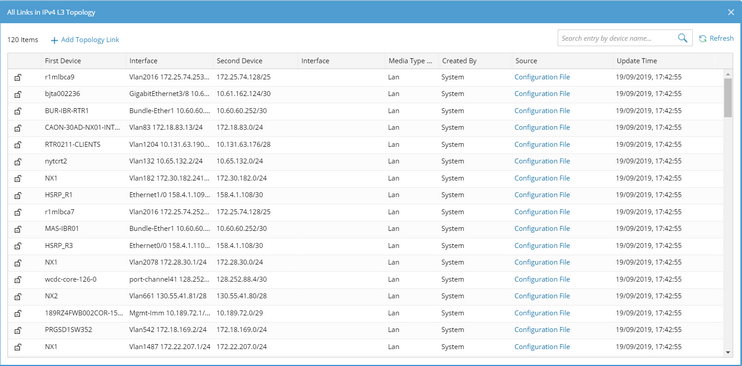Click the lock icon for r1mlbca9 row
The height and width of the screenshot is (366, 742).
[18, 77]
